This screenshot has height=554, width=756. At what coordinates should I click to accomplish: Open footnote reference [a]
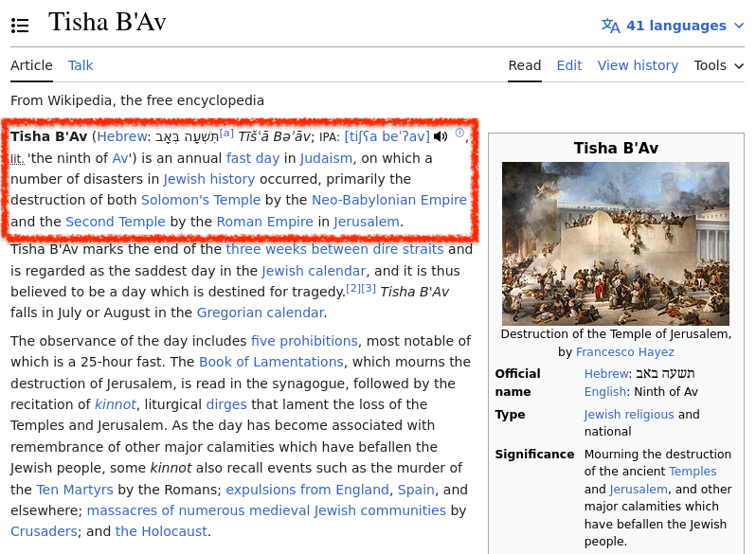point(226,133)
